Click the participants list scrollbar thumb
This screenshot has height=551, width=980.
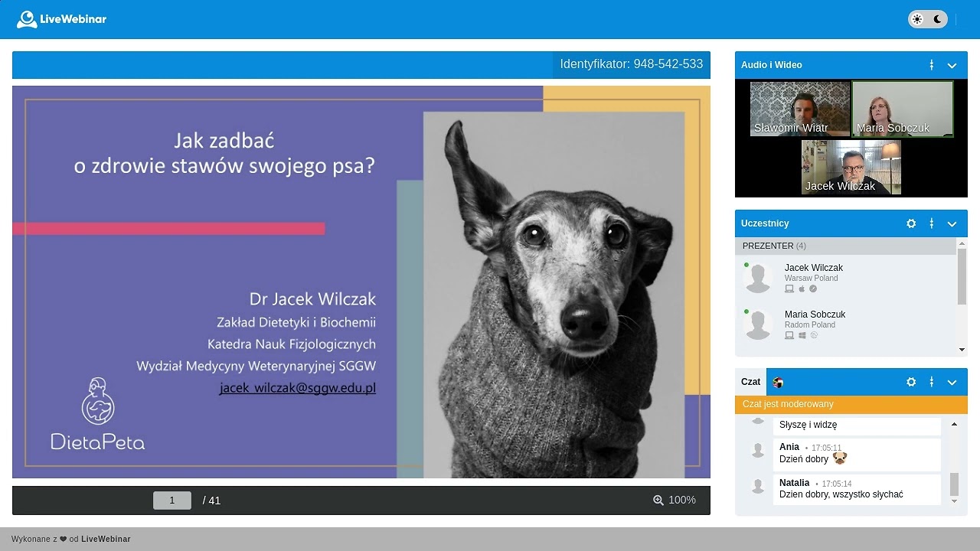pos(962,275)
